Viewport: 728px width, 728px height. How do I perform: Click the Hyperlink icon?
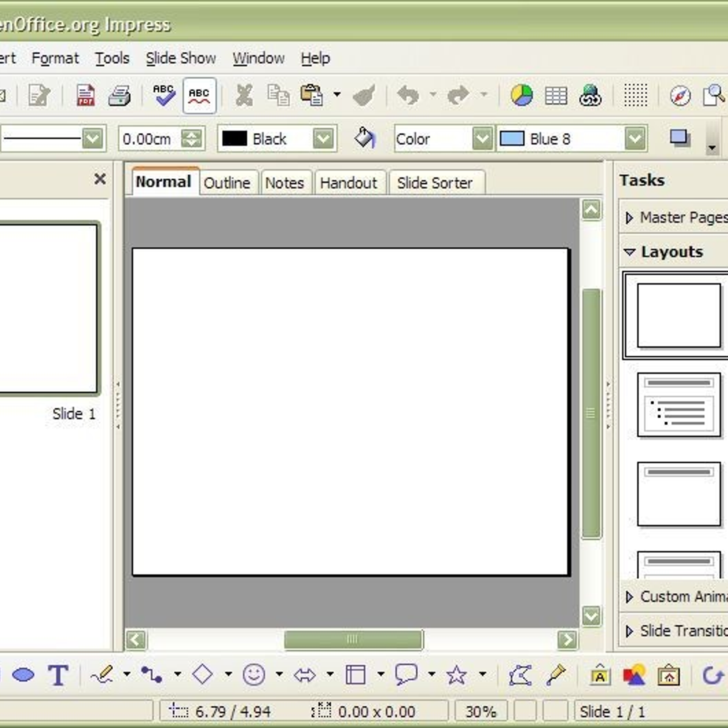click(x=590, y=96)
